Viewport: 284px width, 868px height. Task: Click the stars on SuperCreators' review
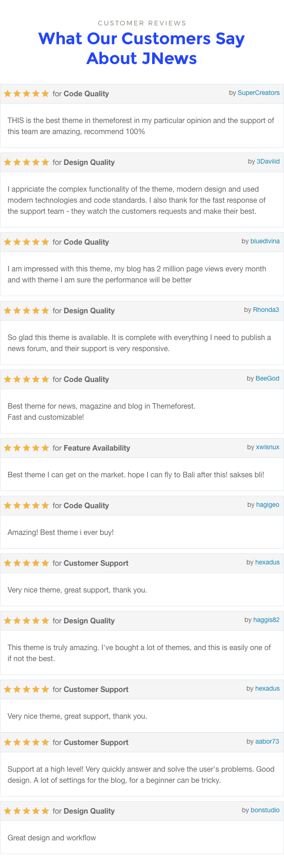[x=26, y=94]
